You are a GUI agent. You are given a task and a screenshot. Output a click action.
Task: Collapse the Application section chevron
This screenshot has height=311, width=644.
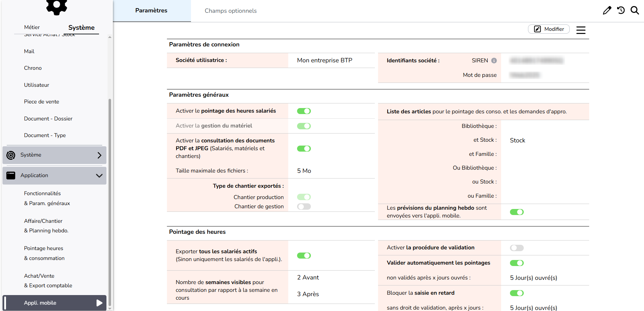click(x=99, y=175)
